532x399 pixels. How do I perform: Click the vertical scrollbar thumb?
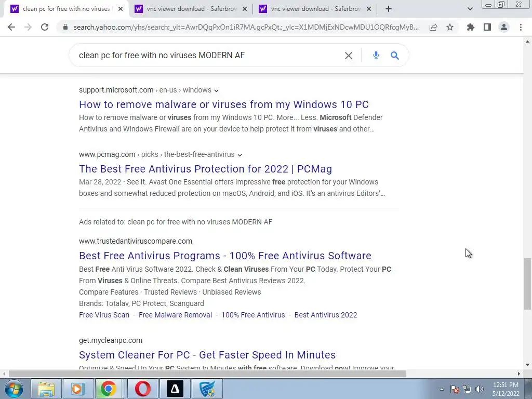527,284
